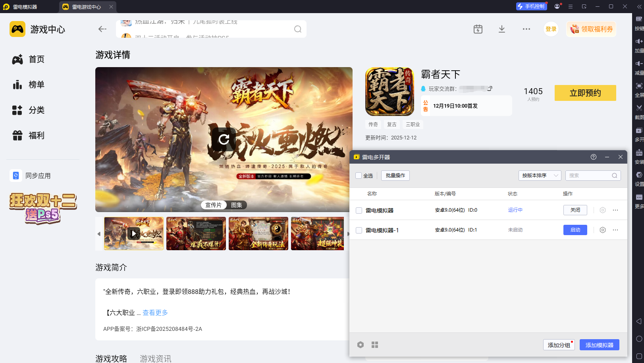Tap the Android home circle button

tap(639, 339)
